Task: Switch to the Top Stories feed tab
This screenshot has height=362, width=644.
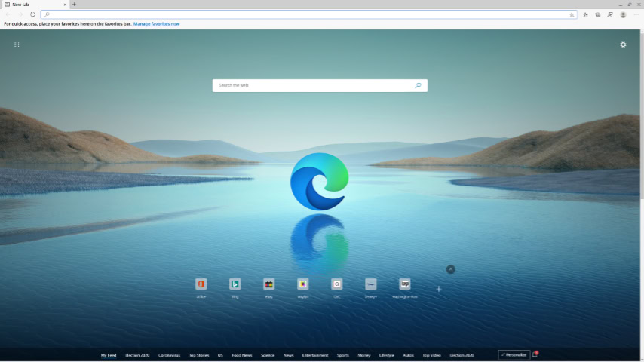Action: [199, 355]
